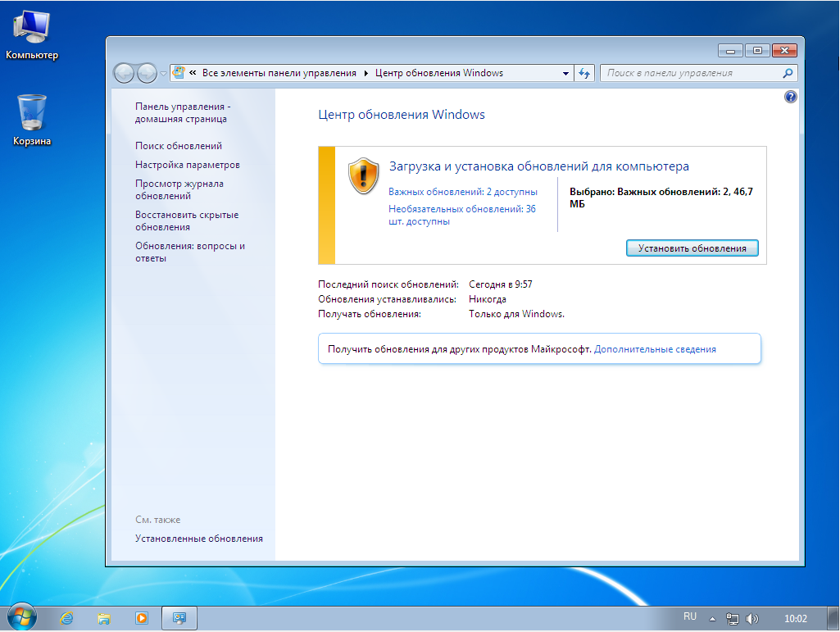Click the Установить обновления button
This screenshot has width=840, height=632.
coord(692,248)
